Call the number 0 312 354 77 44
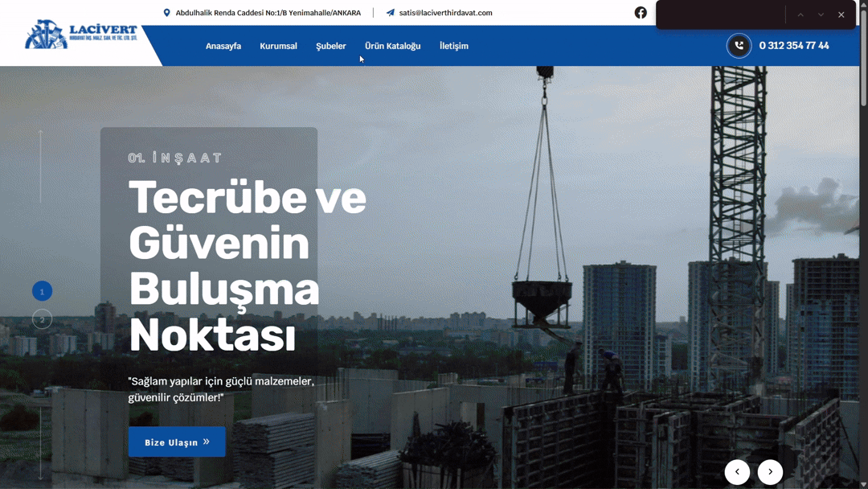 793,46
